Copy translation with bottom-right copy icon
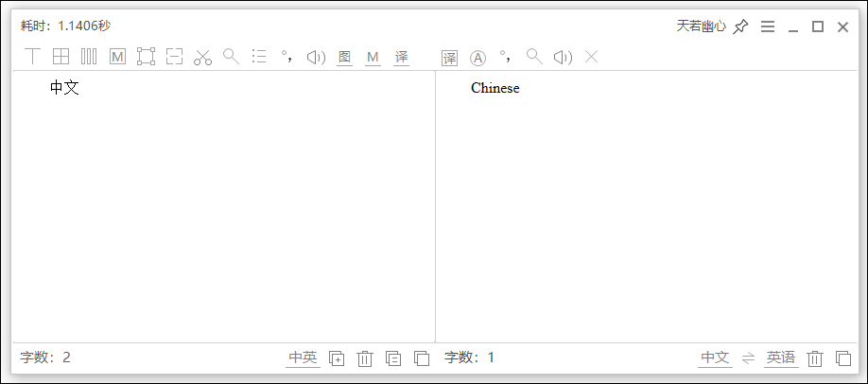The image size is (868, 384). [843, 358]
